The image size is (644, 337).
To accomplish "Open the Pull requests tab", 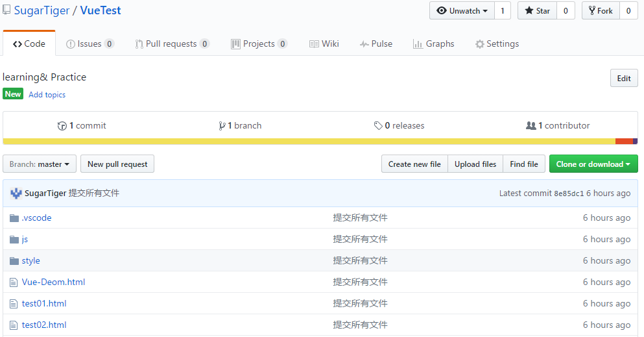I will [172, 44].
